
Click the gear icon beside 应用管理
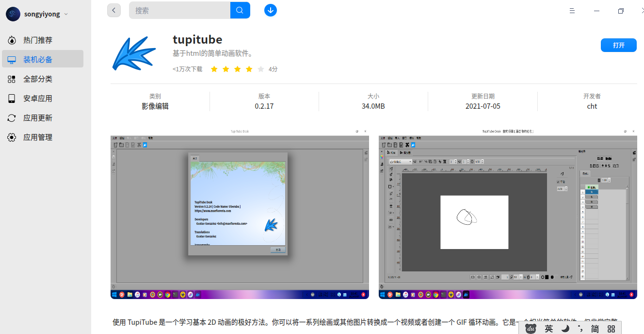(x=12, y=137)
